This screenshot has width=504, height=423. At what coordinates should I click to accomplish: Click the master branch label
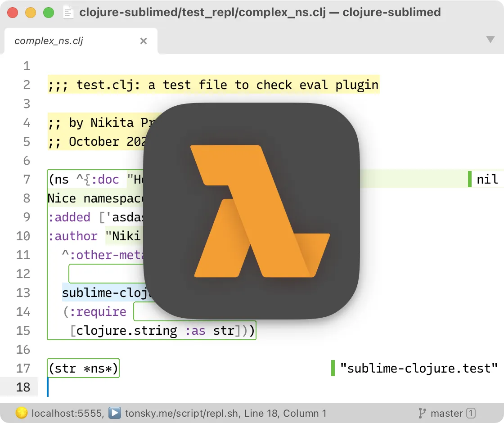point(446,413)
